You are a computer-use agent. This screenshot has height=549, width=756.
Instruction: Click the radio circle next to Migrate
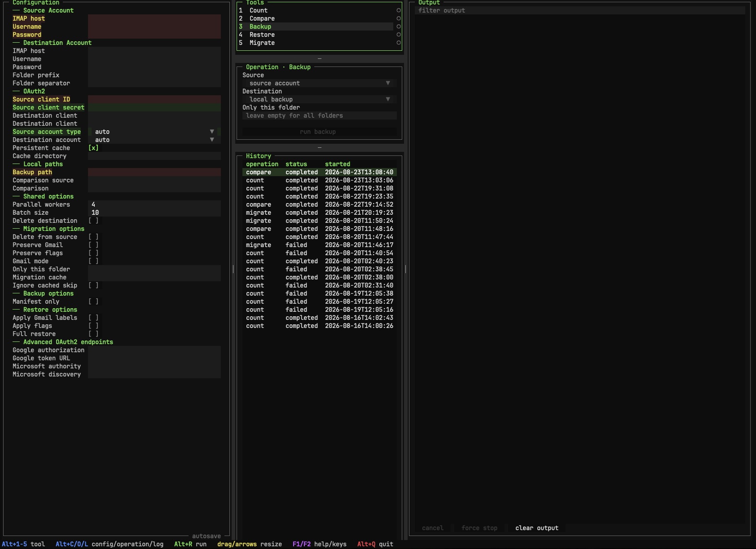(x=398, y=43)
